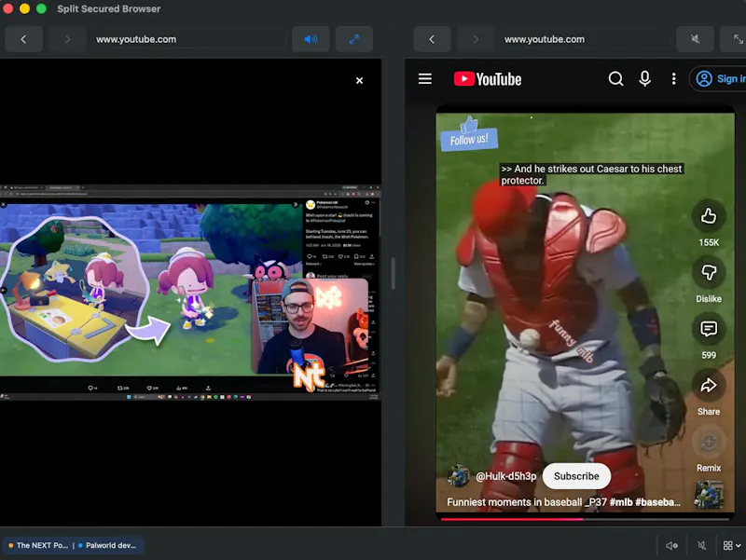746x560 pixels.
Task: Click the left pane www.youtube.com address field
Action: coord(188,39)
